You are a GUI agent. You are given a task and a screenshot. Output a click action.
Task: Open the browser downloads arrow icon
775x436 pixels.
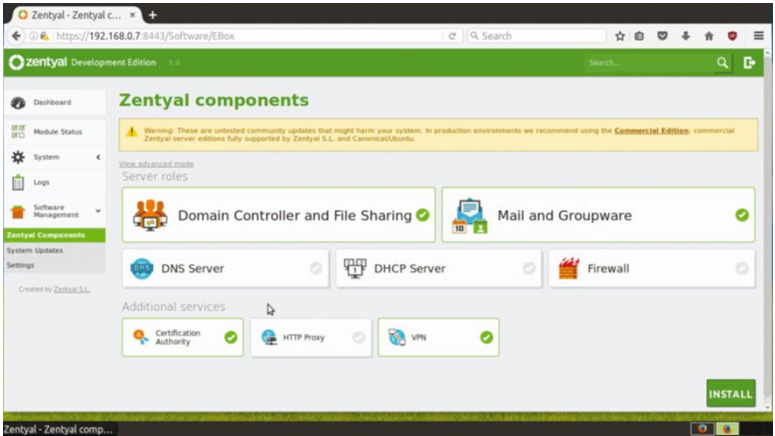[686, 36]
